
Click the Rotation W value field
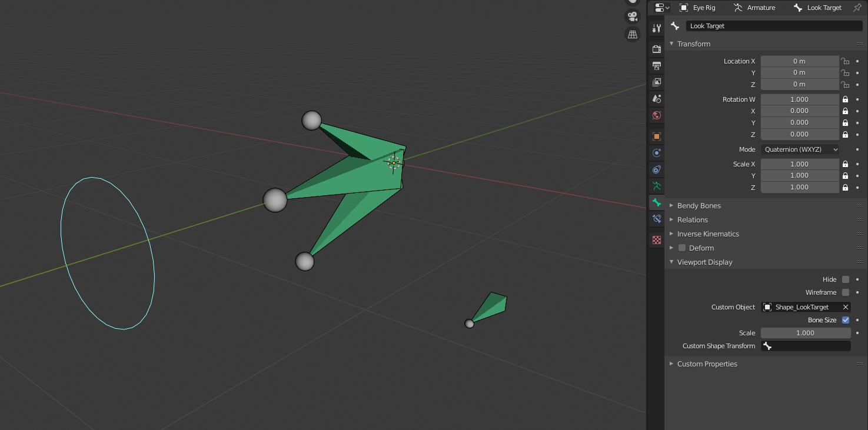pos(800,99)
